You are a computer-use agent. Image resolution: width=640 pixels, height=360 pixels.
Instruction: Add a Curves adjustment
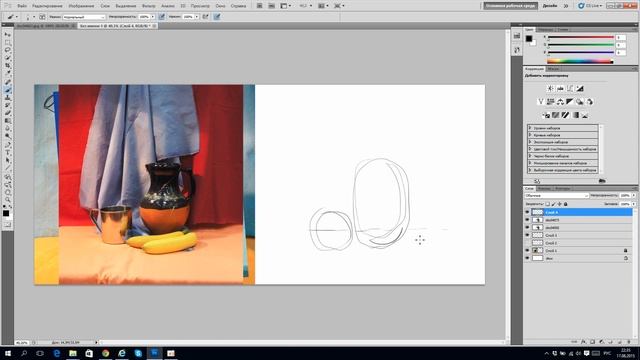coord(570,89)
